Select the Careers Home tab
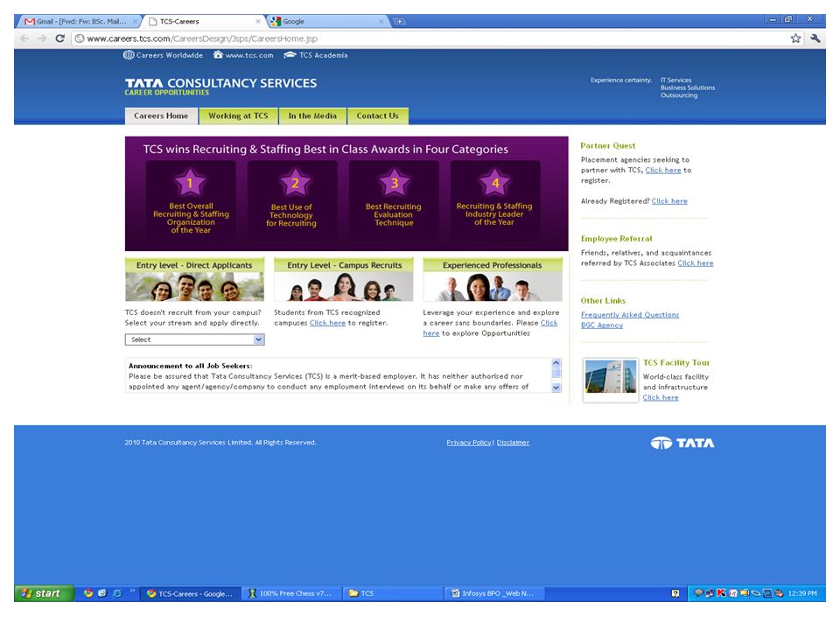This screenshot has height=630, width=840. point(161,115)
